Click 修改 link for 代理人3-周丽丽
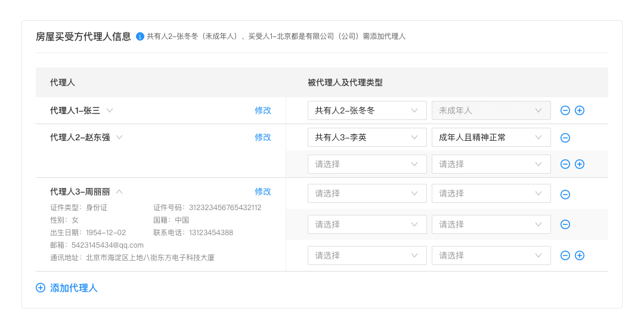This screenshot has height=336, width=644. [x=263, y=192]
